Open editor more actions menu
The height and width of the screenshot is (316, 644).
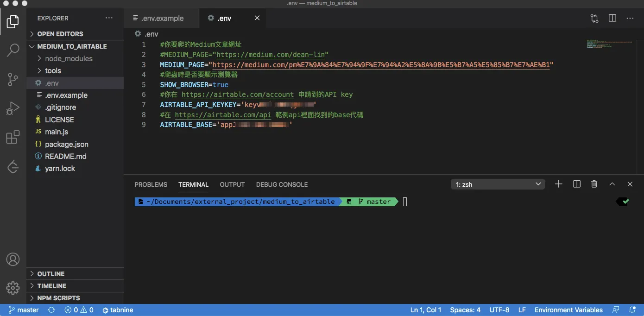click(630, 18)
